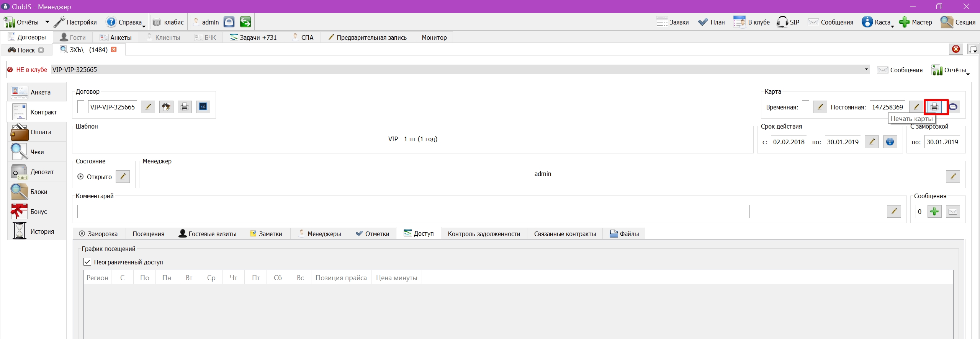Open top toolbar Сообщения

point(830,22)
